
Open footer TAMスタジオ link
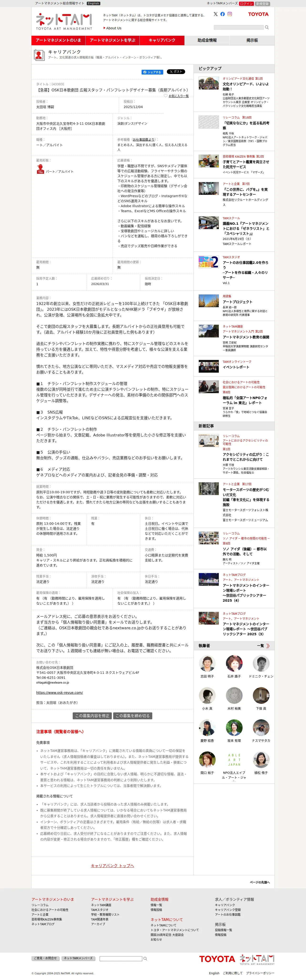pyautogui.click(x=100, y=910)
